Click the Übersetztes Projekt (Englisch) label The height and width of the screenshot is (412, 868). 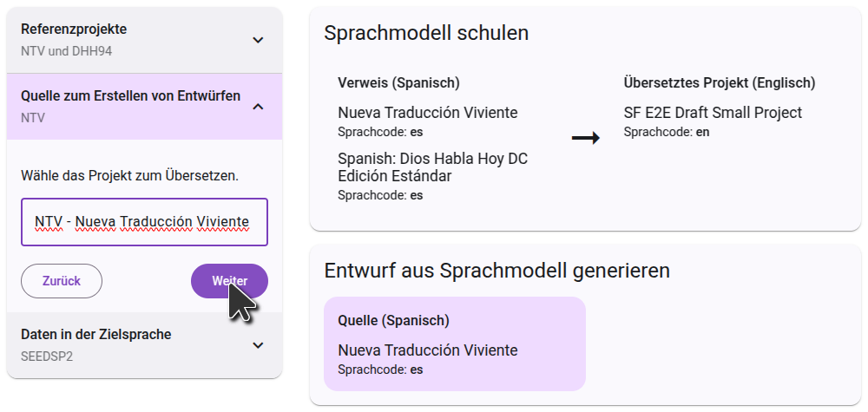pyautogui.click(x=719, y=83)
